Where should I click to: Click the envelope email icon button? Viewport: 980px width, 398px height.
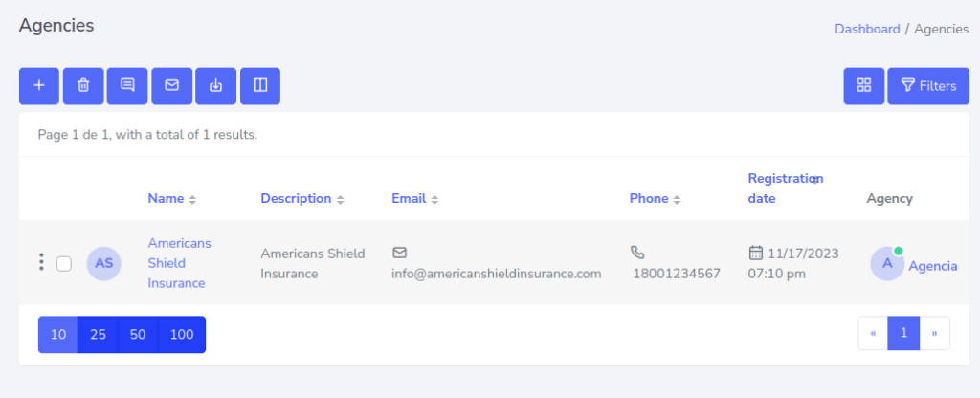click(x=172, y=86)
